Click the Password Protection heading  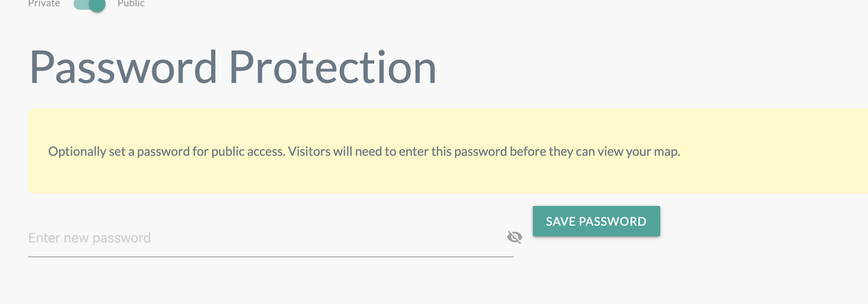pos(233,67)
